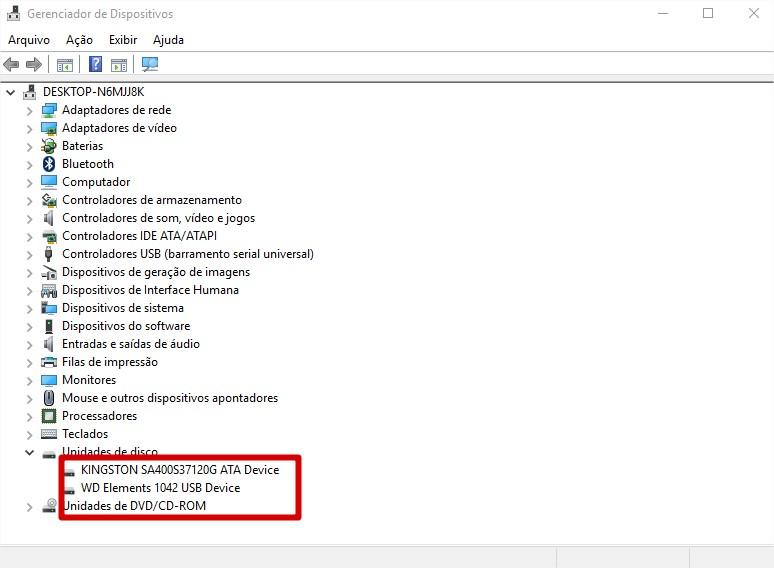Select KINGSTON SA400S37120G ATA Device
The image size is (774, 568).
(180, 470)
